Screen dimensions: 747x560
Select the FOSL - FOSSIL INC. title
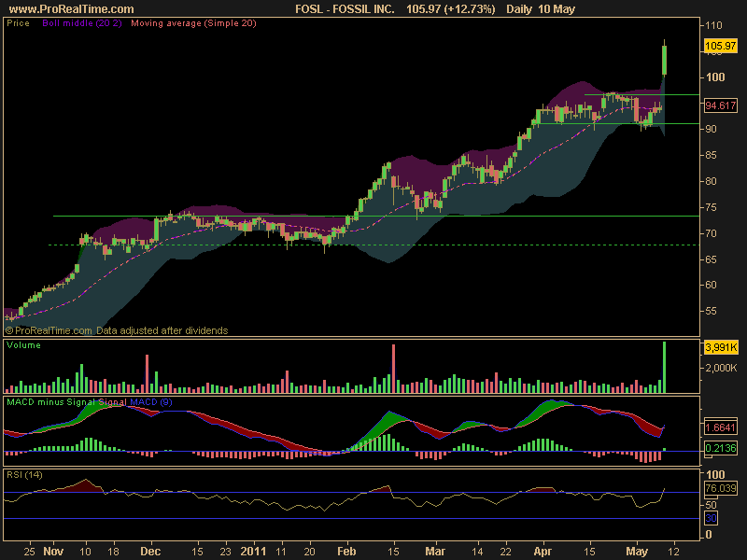click(345, 9)
